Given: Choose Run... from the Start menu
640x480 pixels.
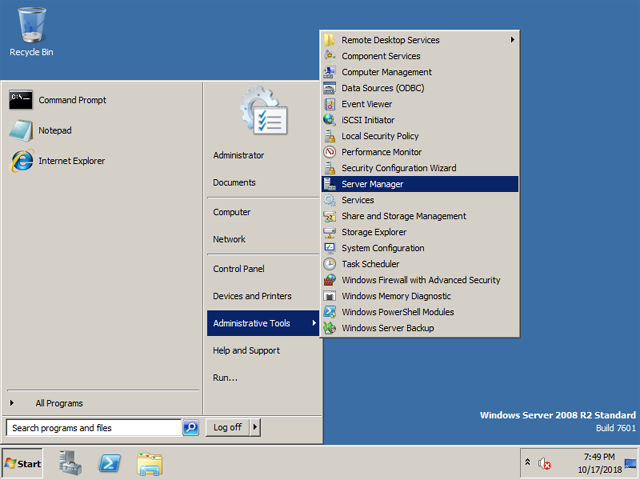Looking at the screenshot, I should pyautogui.click(x=263, y=378).
